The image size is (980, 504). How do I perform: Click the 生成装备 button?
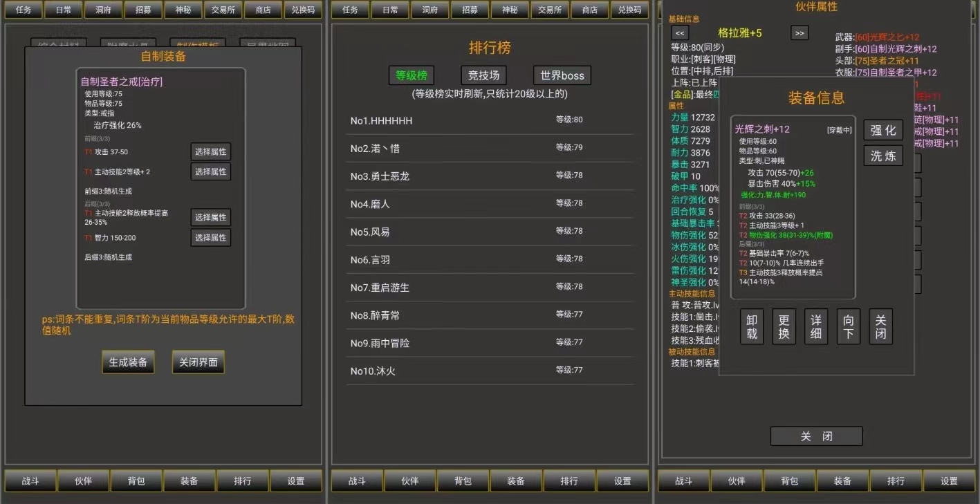click(x=128, y=362)
